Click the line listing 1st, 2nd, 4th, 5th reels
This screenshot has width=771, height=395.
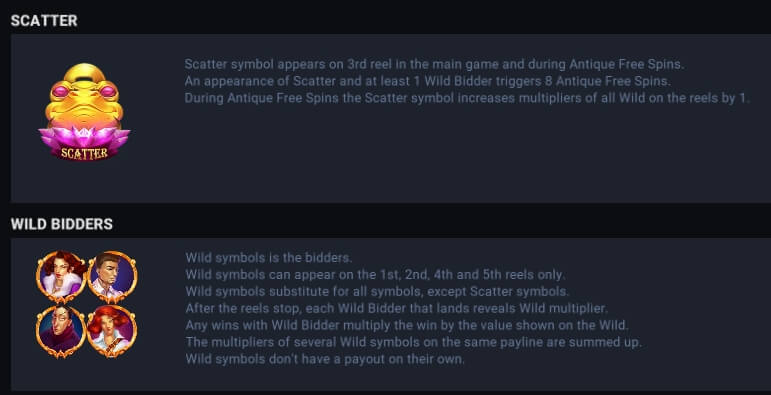coord(376,274)
